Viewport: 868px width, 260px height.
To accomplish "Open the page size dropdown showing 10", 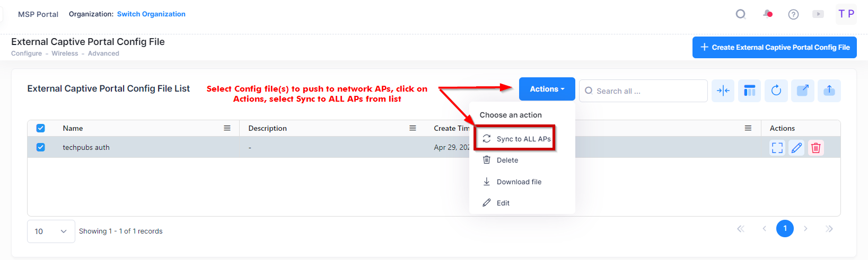I will coord(51,231).
